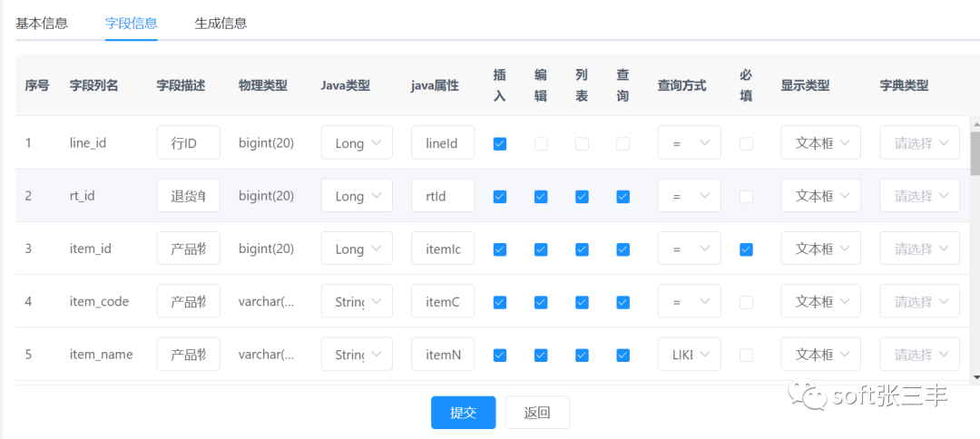This screenshot has height=439, width=980.
Task: Enable 编辑 checkbox for line_id row
Action: tap(541, 143)
